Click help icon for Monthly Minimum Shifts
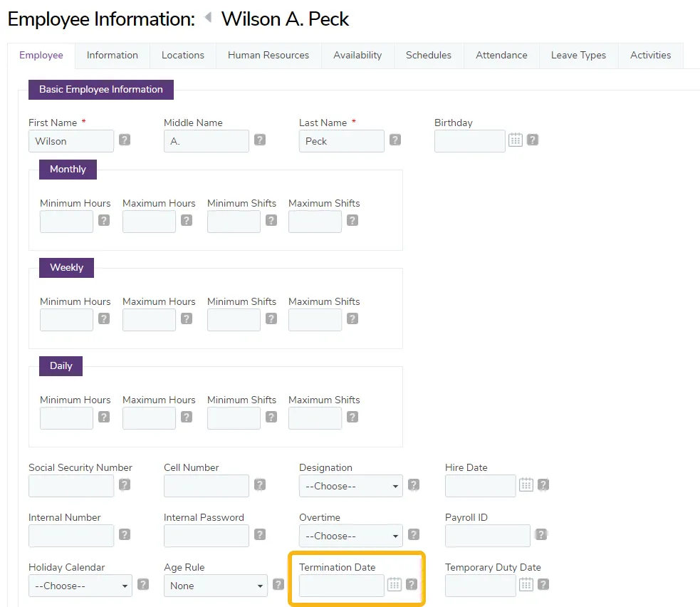Screen dimensions: 700x607 [271, 220]
